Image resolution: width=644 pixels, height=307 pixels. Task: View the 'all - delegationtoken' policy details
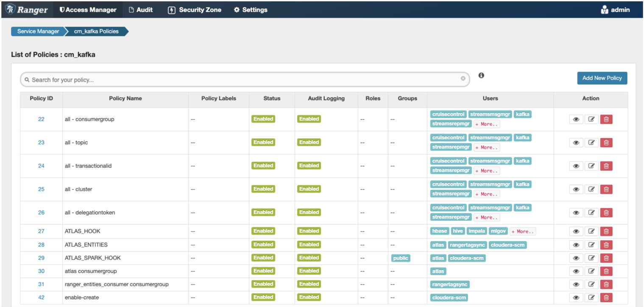576,213
